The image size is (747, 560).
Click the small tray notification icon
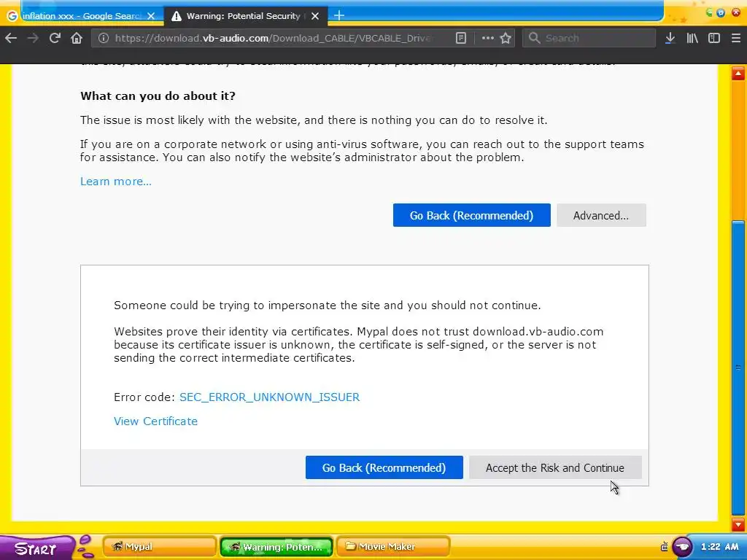[664, 547]
